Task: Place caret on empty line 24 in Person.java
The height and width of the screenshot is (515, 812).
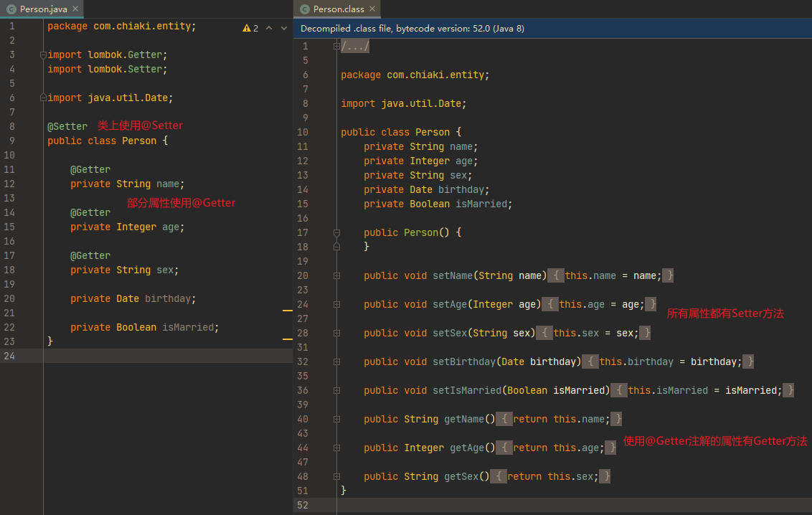Action: [143, 356]
